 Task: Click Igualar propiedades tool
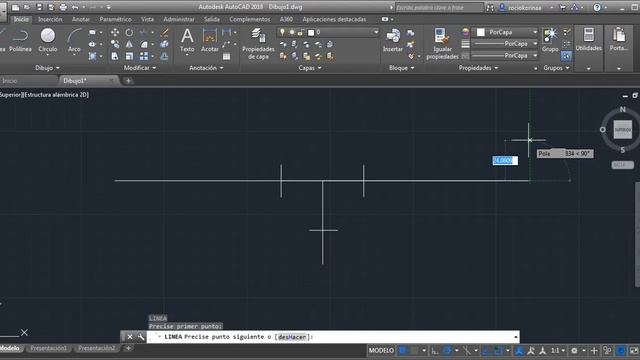click(442, 44)
